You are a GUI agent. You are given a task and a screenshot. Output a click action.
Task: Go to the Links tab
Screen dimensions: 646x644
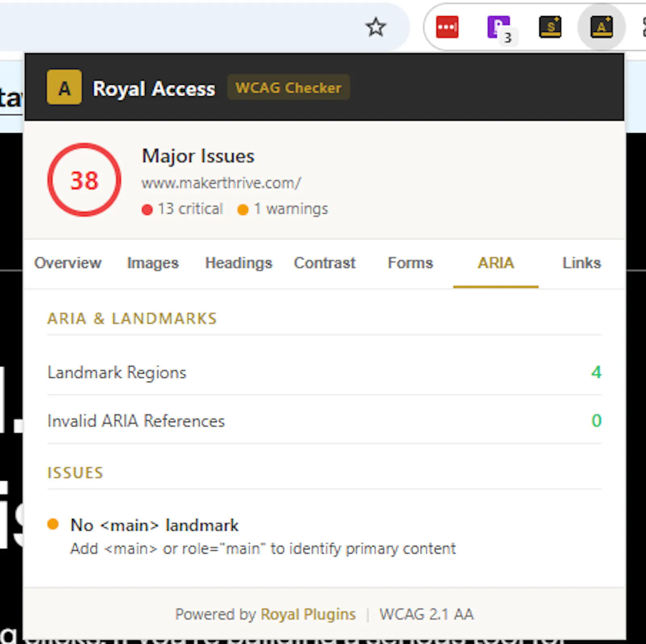pyautogui.click(x=582, y=263)
